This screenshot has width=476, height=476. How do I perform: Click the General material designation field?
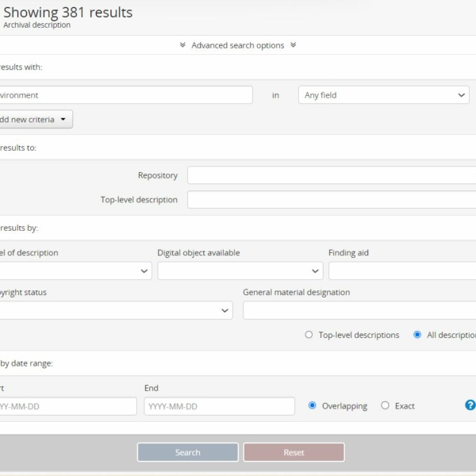359,310
